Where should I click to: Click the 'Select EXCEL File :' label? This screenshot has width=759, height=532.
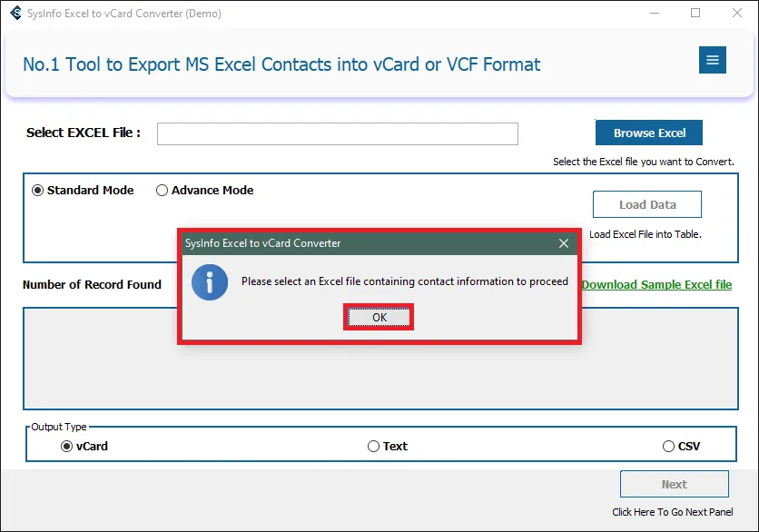coord(84,133)
